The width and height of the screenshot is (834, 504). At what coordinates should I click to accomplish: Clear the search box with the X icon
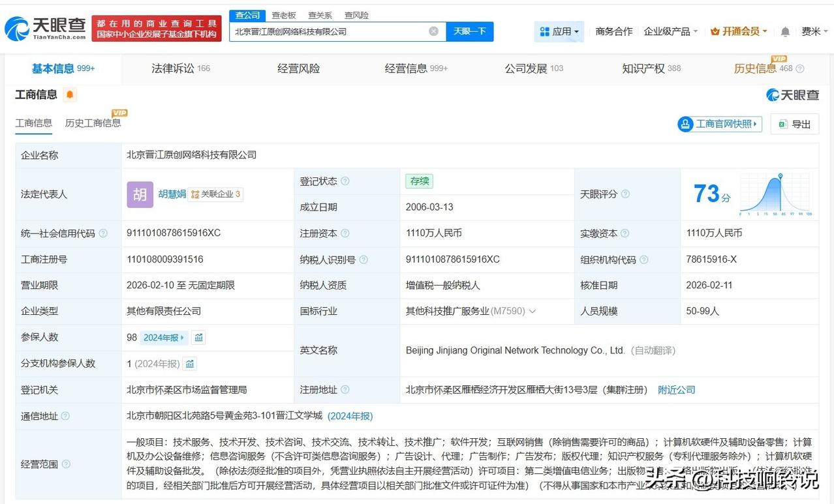(433, 31)
